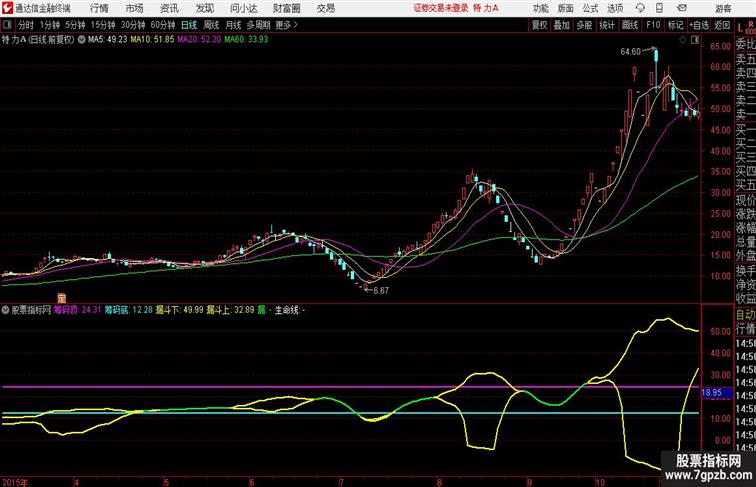The width and height of the screenshot is (756, 487).
Task: Click the 通达信 red logo icon
Action: point(7,8)
